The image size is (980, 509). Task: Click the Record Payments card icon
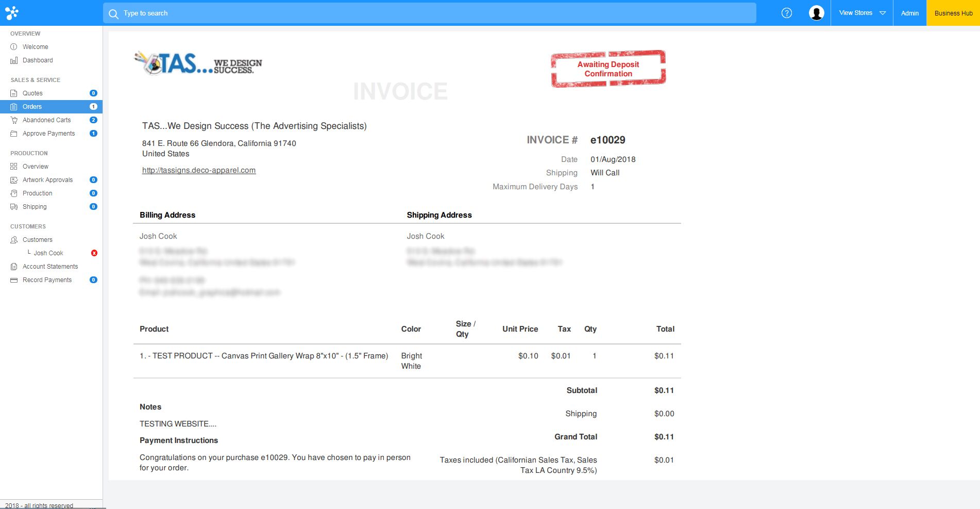point(14,280)
